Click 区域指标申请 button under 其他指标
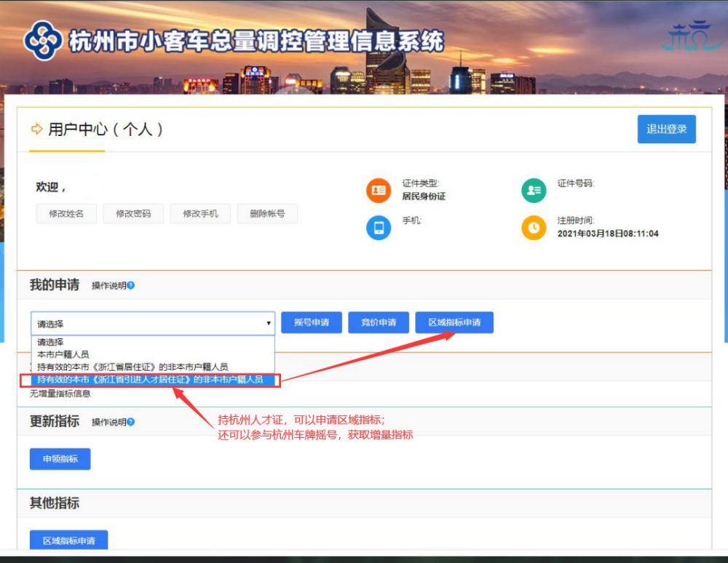The width and height of the screenshot is (728, 563). pos(68,540)
